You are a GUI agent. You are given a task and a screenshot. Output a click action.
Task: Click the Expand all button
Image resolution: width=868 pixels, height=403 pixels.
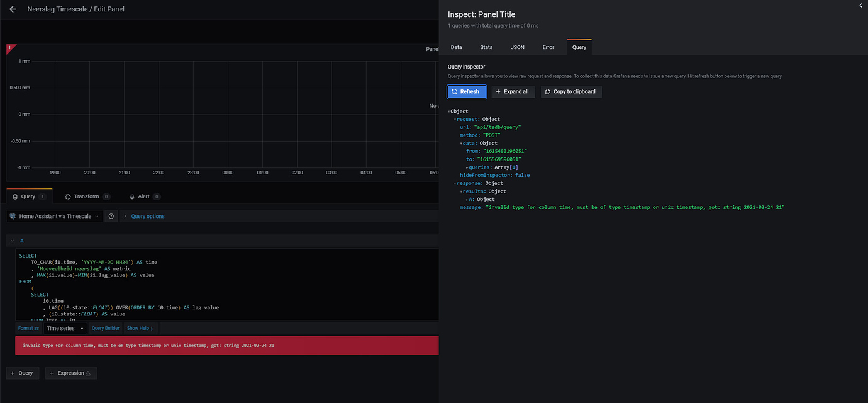click(x=513, y=91)
